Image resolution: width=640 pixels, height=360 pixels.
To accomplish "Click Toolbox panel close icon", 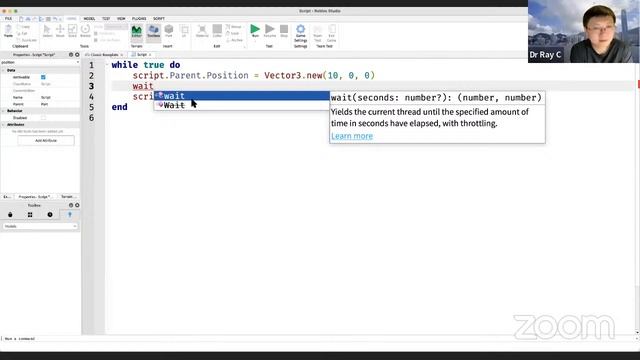I will point(77,205).
